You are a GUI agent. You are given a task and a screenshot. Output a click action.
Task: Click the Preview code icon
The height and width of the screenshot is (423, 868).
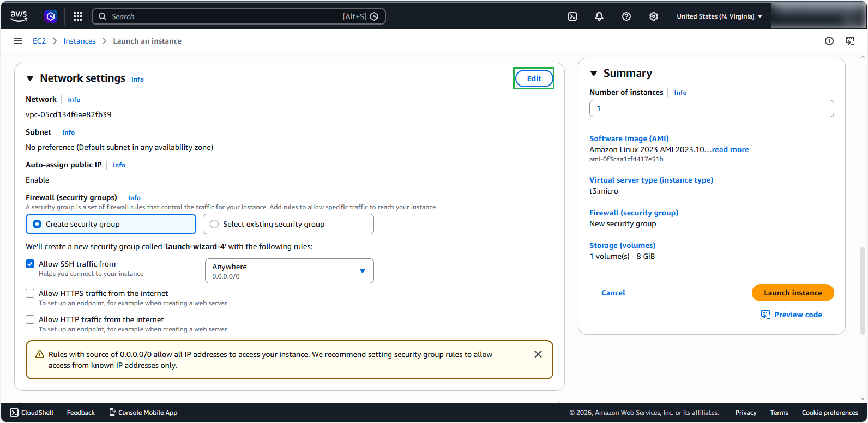tap(765, 315)
